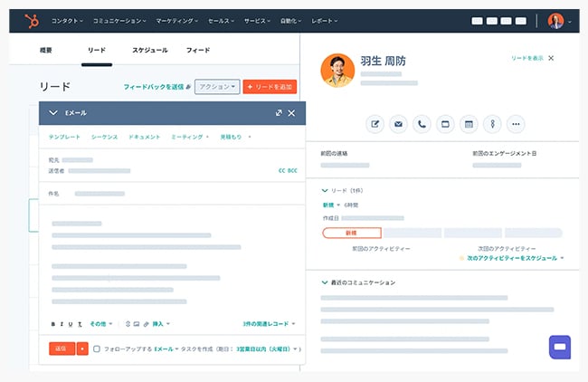Open the 自動化 menu
The width and height of the screenshot is (588, 382).
[x=290, y=21]
